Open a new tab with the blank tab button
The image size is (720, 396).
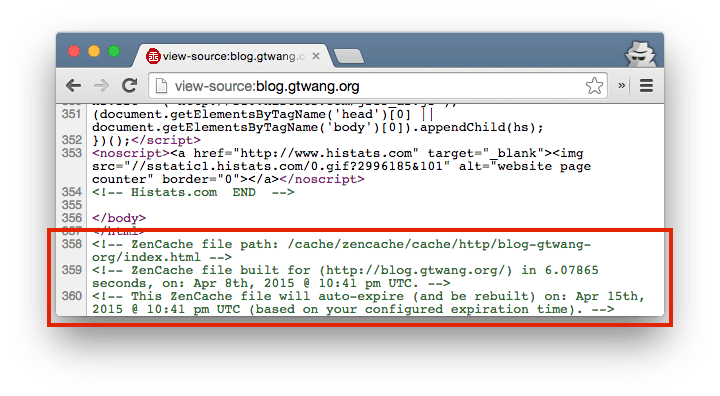[x=349, y=57]
